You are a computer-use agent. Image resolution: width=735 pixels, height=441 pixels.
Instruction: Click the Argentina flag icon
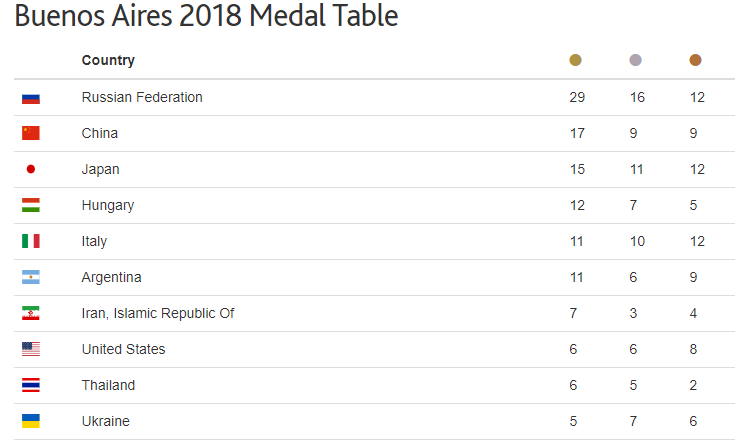click(31, 278)
